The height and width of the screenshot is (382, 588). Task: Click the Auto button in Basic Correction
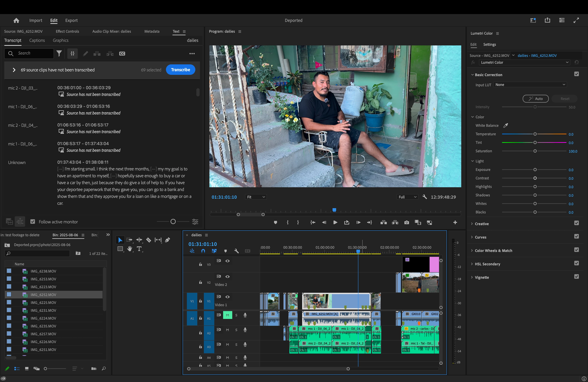tap(535, 99)
